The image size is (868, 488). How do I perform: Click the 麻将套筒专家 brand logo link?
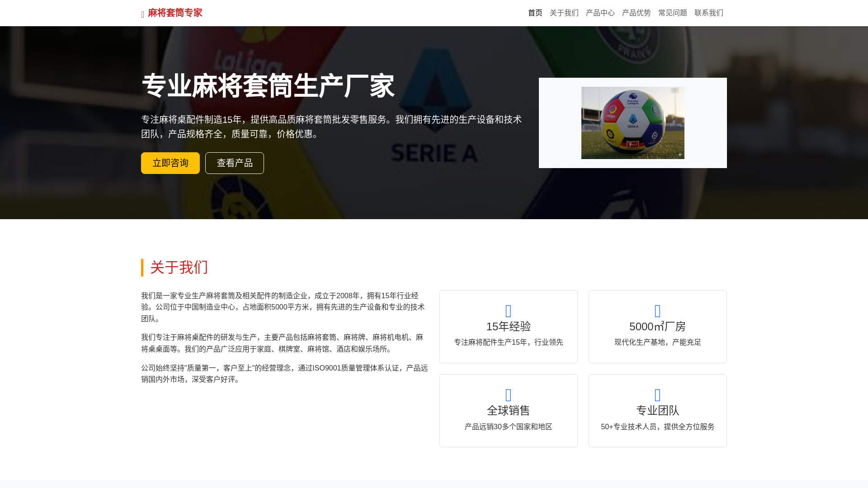pos(172,13)
